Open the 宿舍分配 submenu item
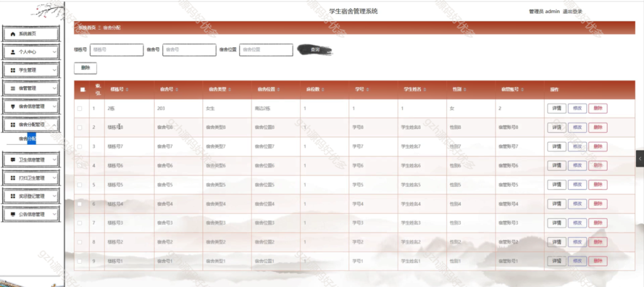Image resolution: width=644 pixels, height=287 pixels. [28, 139]
